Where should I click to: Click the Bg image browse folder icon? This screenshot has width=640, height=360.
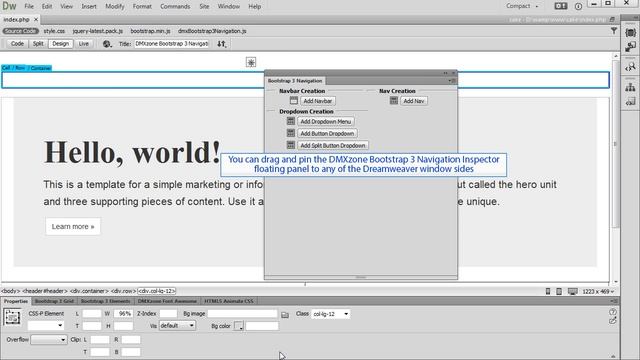[x=285, y=314]
